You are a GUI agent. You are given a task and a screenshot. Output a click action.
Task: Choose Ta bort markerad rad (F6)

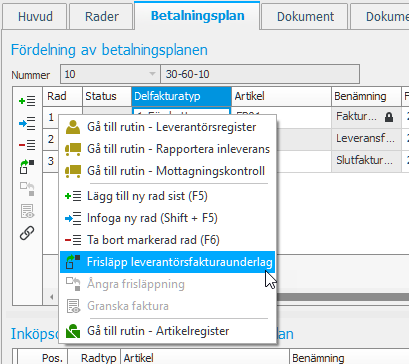(168, 240)
